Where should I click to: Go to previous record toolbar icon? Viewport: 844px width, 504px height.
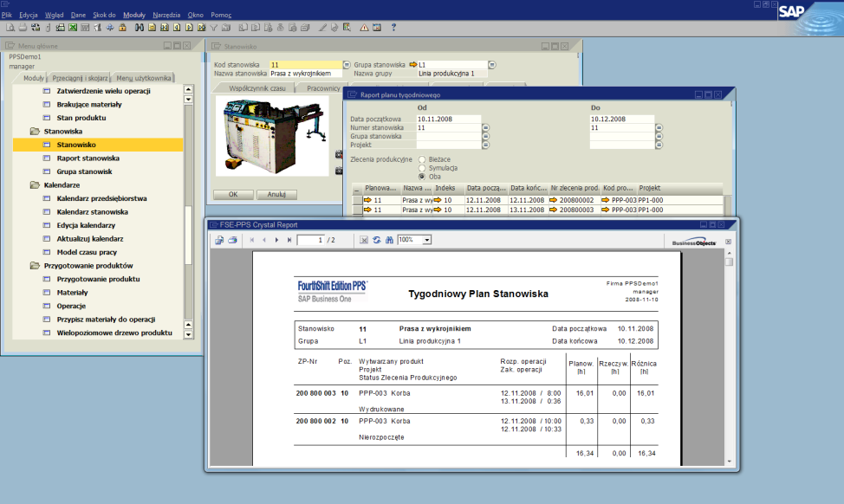pos(177,28)
